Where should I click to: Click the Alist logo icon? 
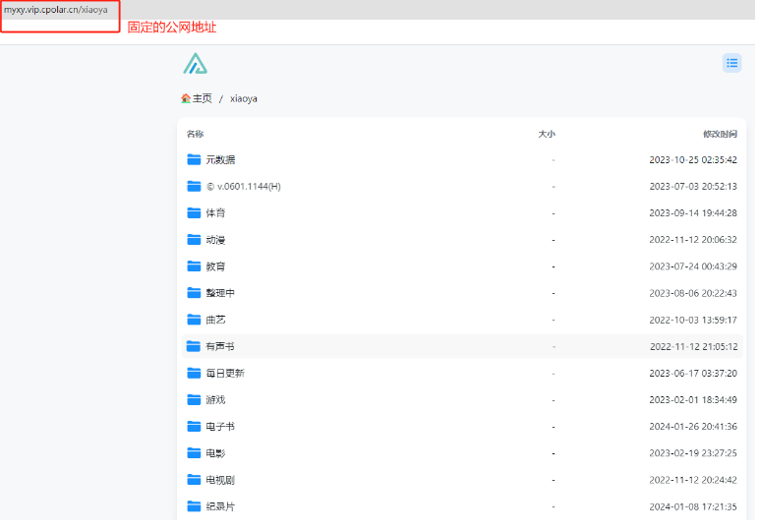tap(195, 64)
